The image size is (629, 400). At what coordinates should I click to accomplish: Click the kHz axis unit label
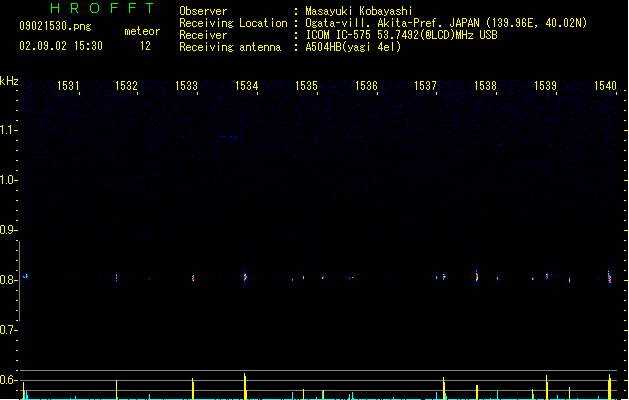coord(9,81)
